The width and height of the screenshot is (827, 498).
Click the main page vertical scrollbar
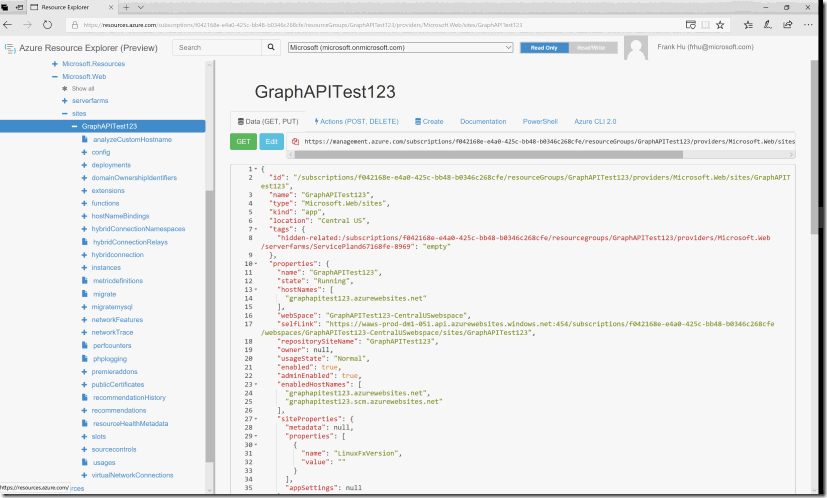point(815,147)
